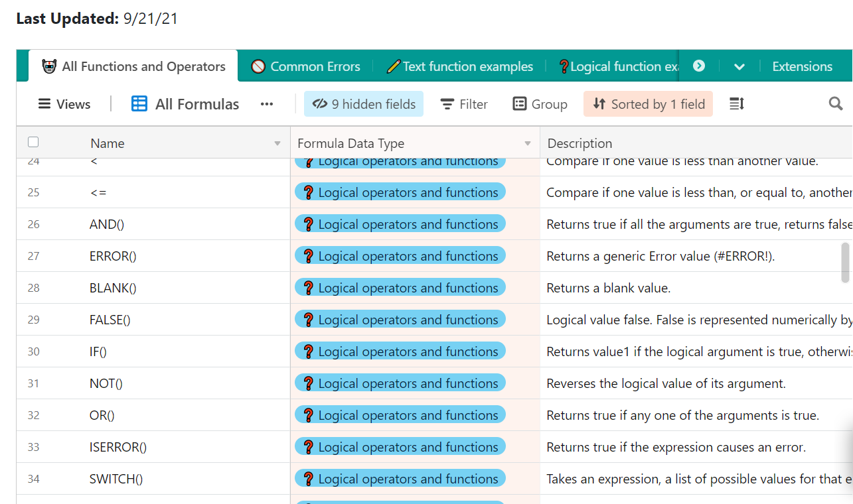Click row number 27
Viewport: 853px width, 504px height.
pyautogui.click(x=33, y=256)
